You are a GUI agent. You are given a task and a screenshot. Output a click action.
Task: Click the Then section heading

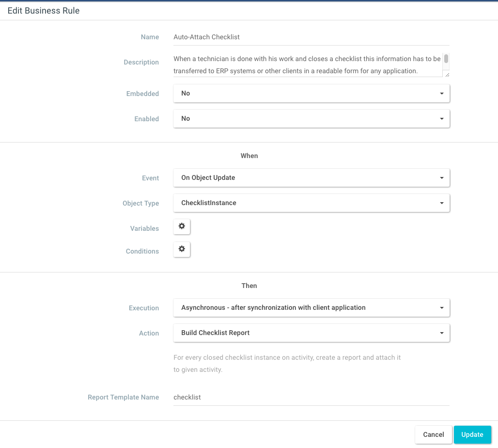pyautogui.click(x=249, y=286)
